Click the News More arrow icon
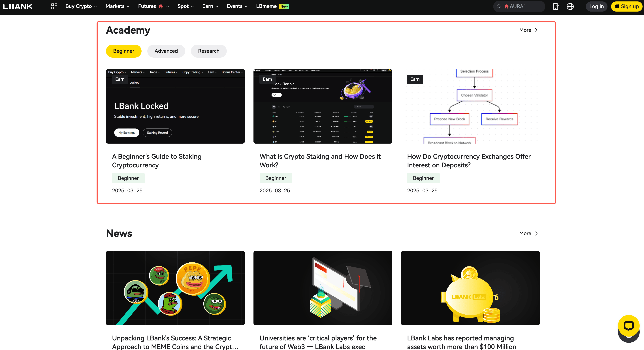 [x=536, y=233]
